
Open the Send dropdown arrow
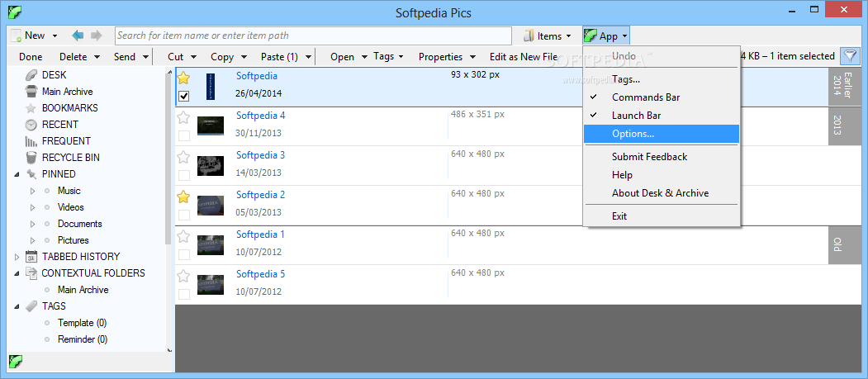coord(145,56)
